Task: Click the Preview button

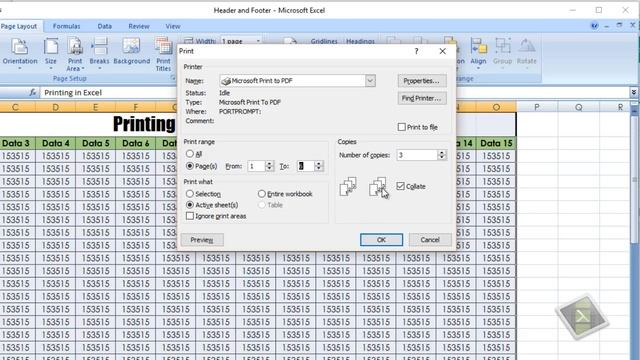Action: pos(202,240)
